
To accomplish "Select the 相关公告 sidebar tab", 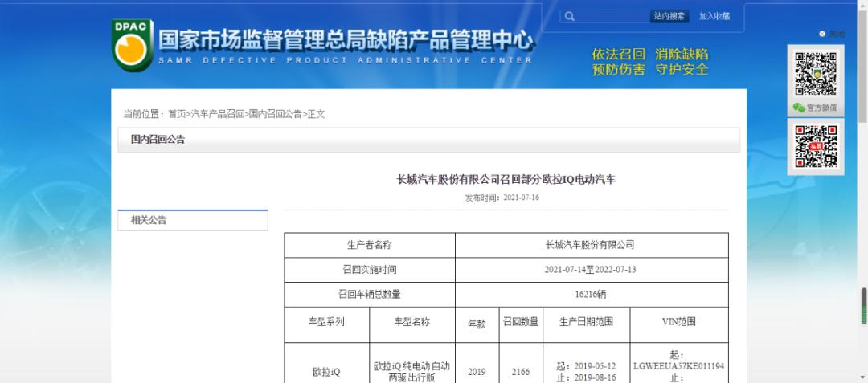I will (193, 220).
